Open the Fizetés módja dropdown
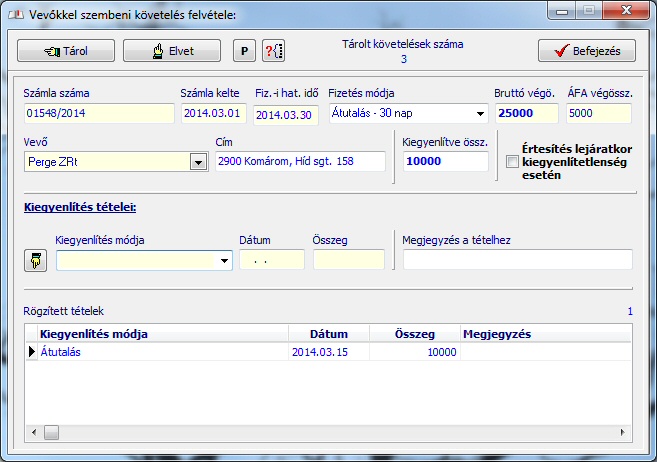657x462 pixels. pos(480,114)
